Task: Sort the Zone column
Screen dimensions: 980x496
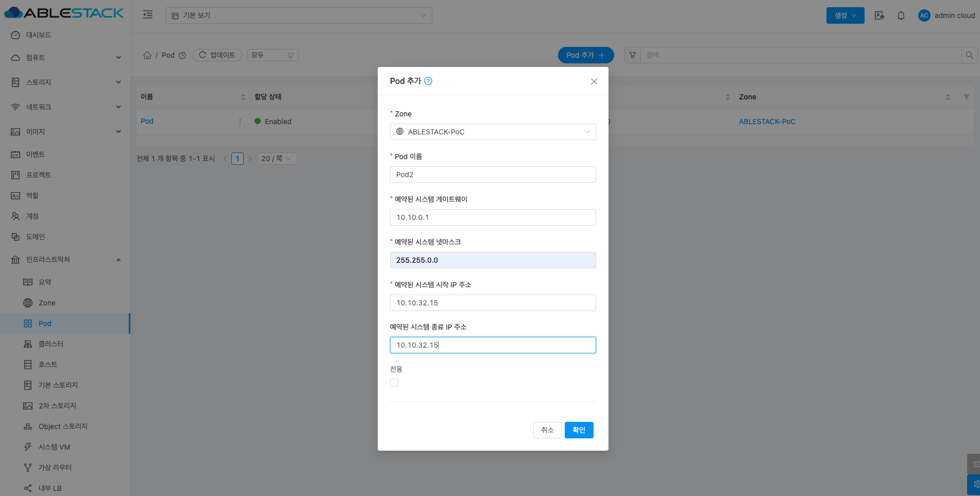Action: (948, 97)
